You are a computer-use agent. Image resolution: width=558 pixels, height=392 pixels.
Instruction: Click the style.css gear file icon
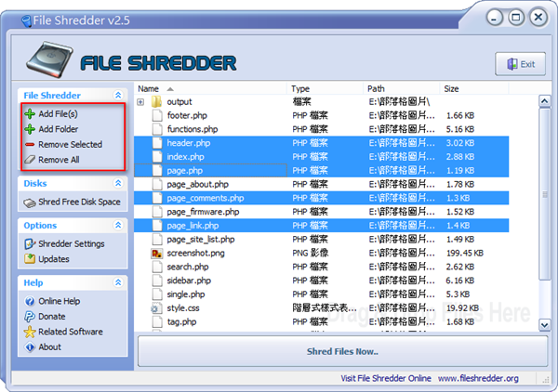tap(155, 308)
